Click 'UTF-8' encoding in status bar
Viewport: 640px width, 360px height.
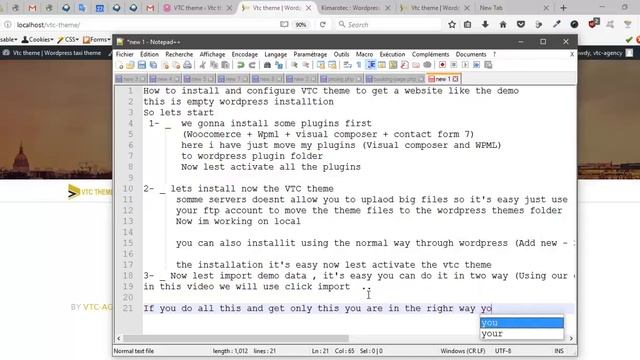point(503,351)
